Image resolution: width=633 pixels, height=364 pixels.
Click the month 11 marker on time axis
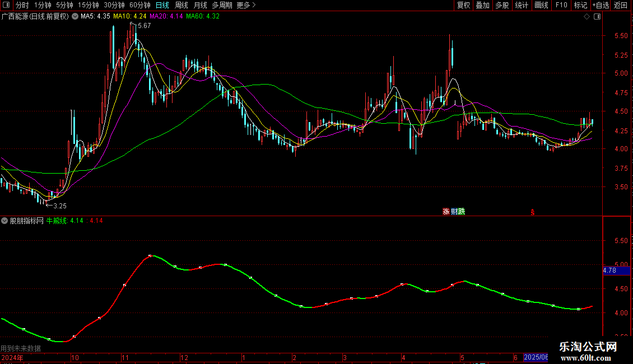(125, 357)
